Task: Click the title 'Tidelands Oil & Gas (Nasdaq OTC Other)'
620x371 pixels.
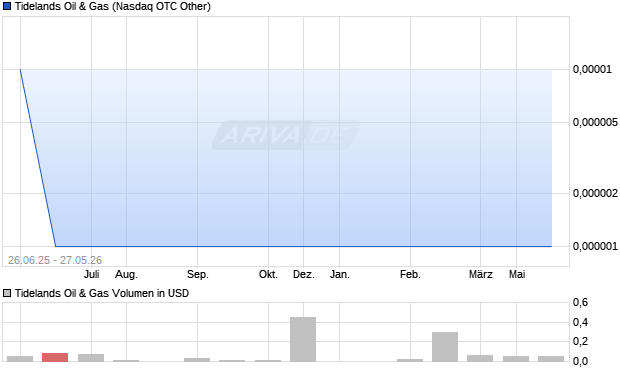Action: coord(113,6)
